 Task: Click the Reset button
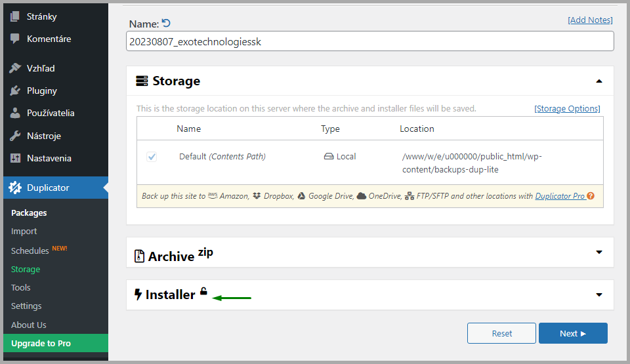click(x=501, y=333)
